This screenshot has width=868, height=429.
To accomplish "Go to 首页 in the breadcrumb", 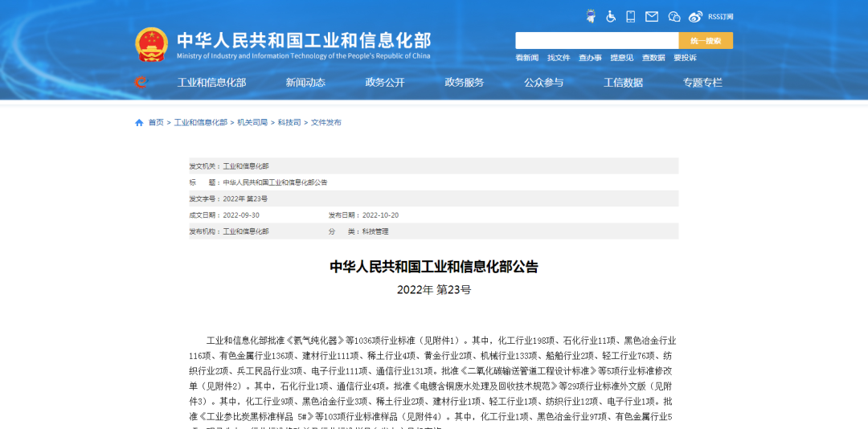I will (x=156, y=122).
